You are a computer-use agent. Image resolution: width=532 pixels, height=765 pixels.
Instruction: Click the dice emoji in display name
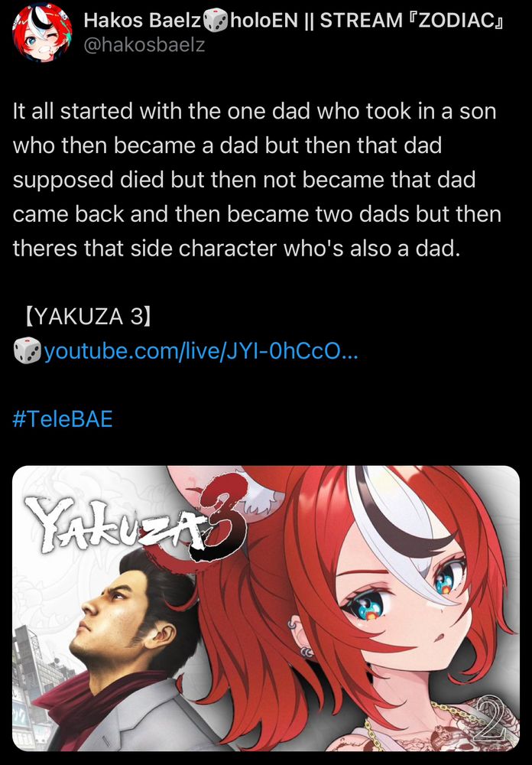point(215,21)
